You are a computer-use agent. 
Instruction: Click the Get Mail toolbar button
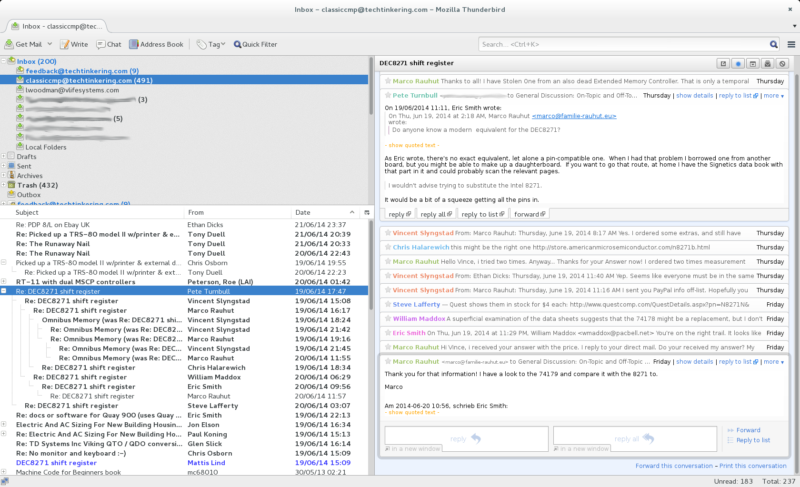point(23,44)
